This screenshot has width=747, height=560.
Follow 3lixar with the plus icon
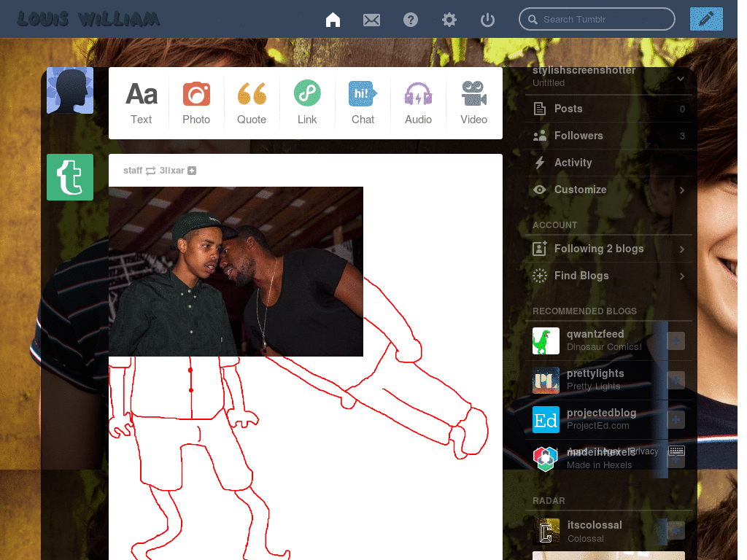[192, 171]
